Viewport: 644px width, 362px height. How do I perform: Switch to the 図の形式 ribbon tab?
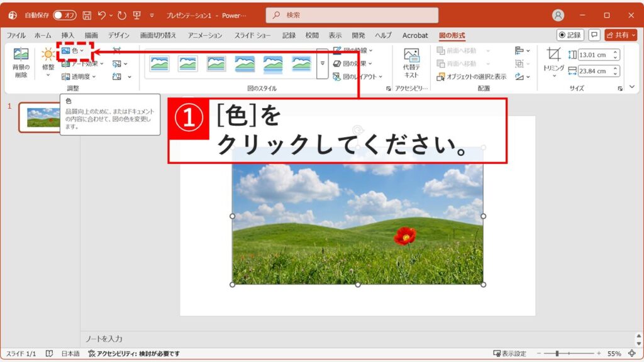453,36
